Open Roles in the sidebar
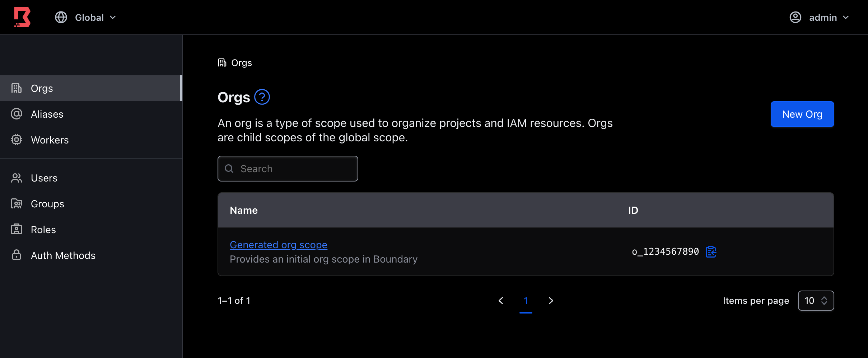Viewport: 868px width, 358px height. [91, 230]
